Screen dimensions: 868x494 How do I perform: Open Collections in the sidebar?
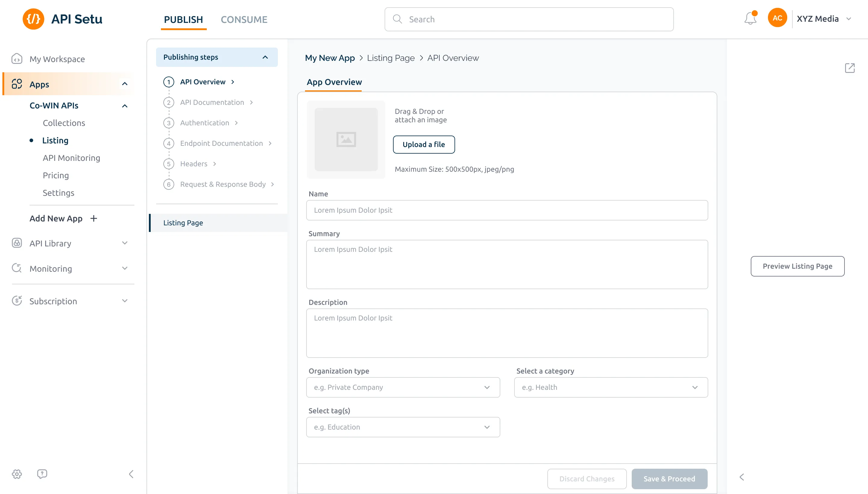[x=64, y=123]
